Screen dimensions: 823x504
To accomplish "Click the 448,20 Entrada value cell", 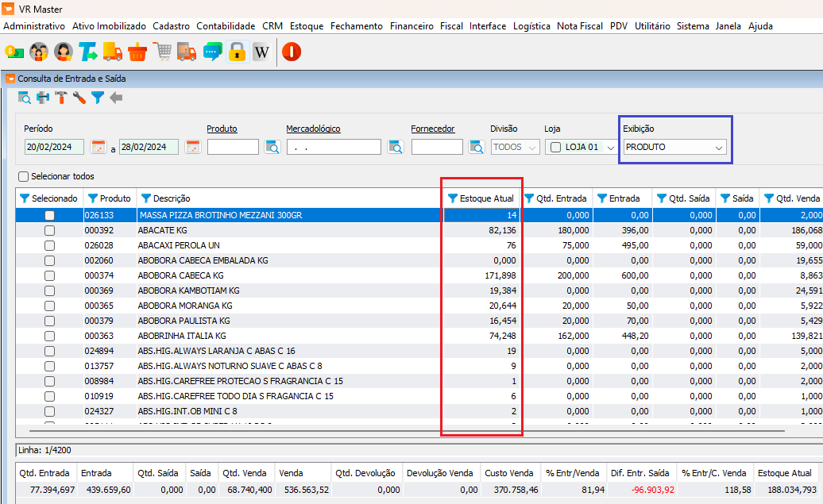I will [623, 336].
